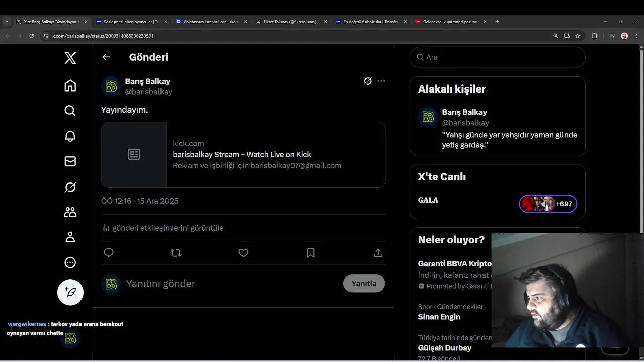The width and height of the screenshot is (644, 362).
Task: Like the post with heart icon
Action: [x=244, y=253]
